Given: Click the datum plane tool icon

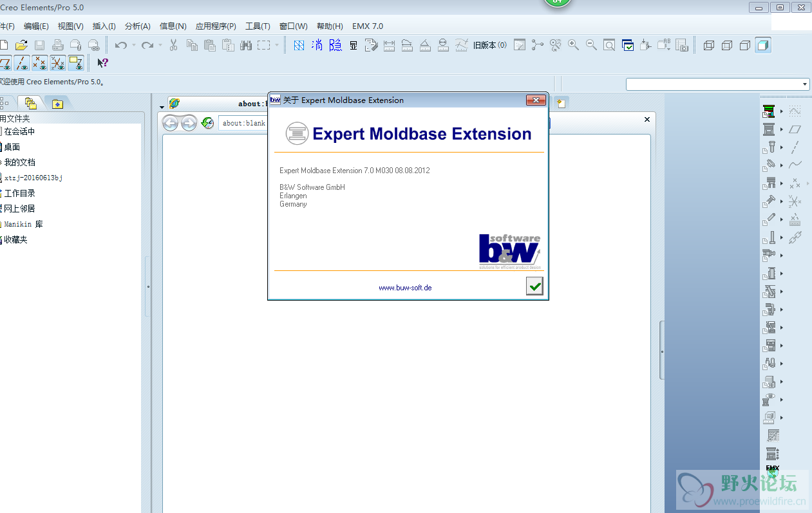Looking at the screenshot, I should pos(795,129).
